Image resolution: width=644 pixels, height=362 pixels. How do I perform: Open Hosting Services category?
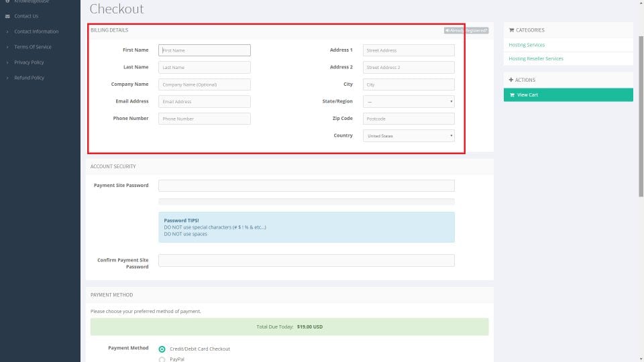527,45
